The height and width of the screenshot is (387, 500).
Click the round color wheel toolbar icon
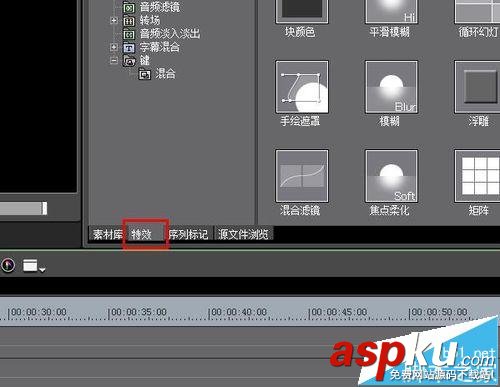[x=8, y=266]
